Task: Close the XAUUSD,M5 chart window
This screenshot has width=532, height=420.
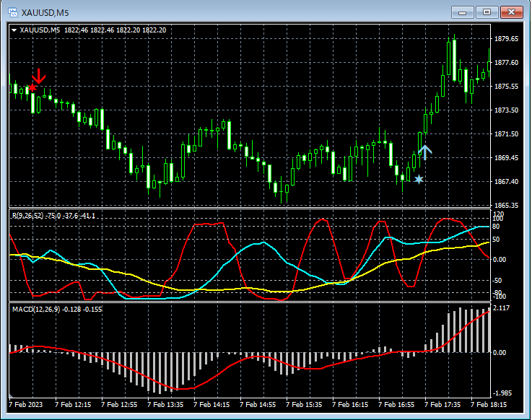Action: (x=512, y=12)
